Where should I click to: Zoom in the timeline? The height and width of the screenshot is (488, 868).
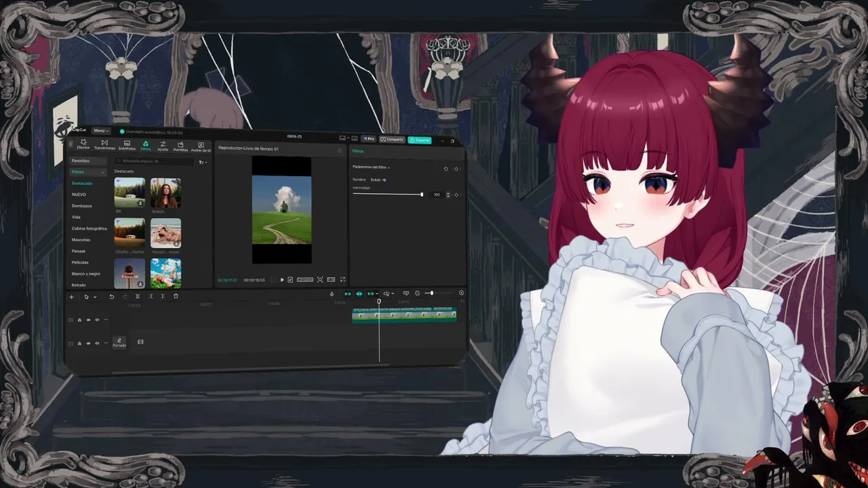[461, 293]
